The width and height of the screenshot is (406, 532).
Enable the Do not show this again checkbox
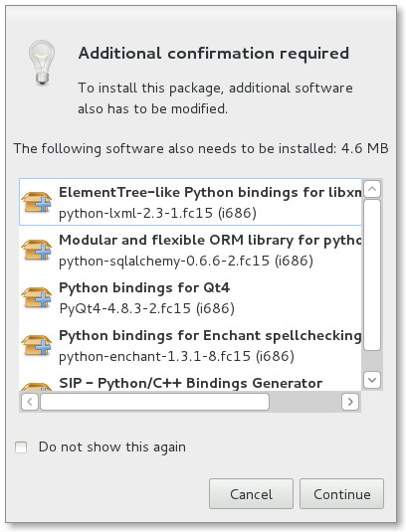(x=21, y=447)
